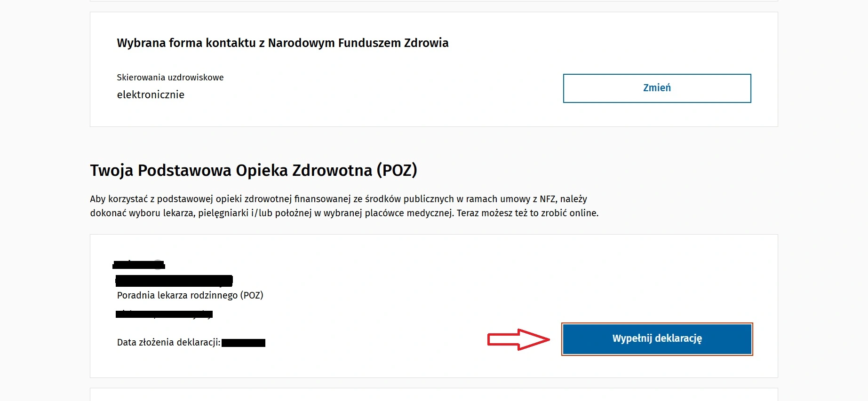The image size is (868, 401).
Task: Click the redacted declaration date value
Action: [243, 343]
